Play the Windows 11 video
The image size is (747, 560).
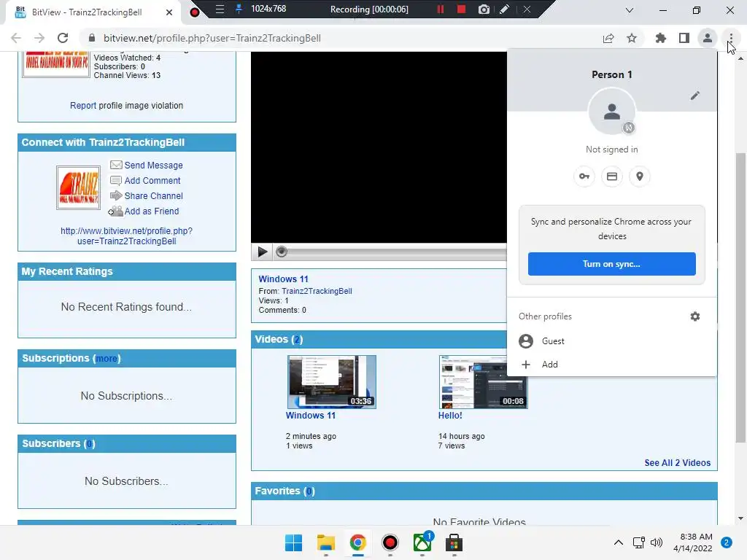(262, 252)
